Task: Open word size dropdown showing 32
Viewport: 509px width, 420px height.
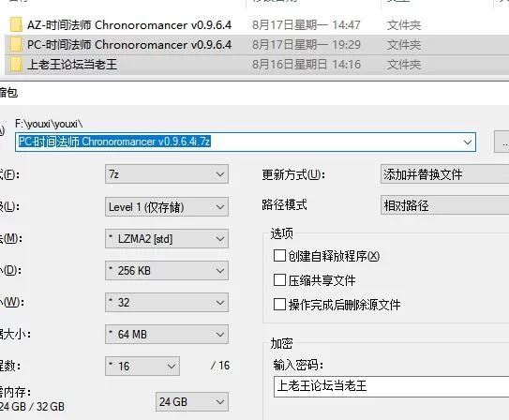Action: click(167, 303)
